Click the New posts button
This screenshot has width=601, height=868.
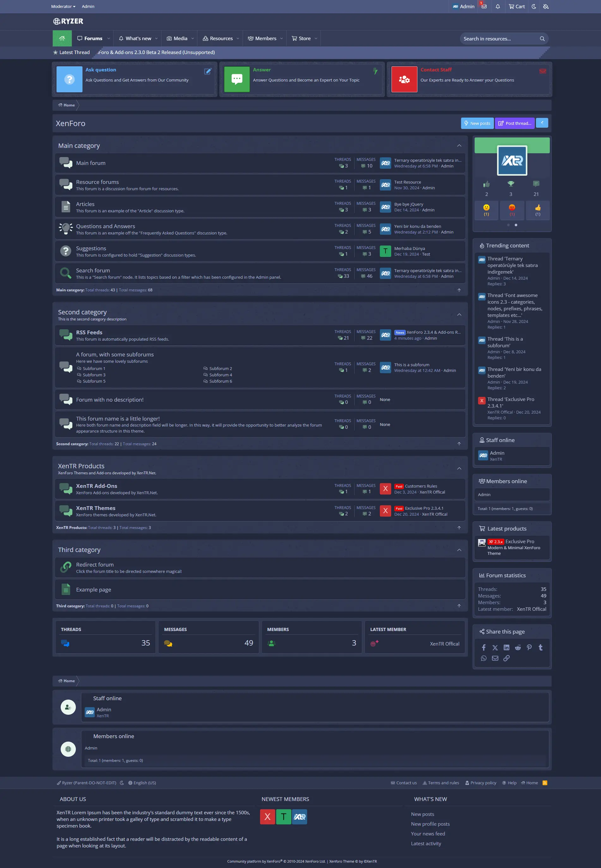(477, 123)
